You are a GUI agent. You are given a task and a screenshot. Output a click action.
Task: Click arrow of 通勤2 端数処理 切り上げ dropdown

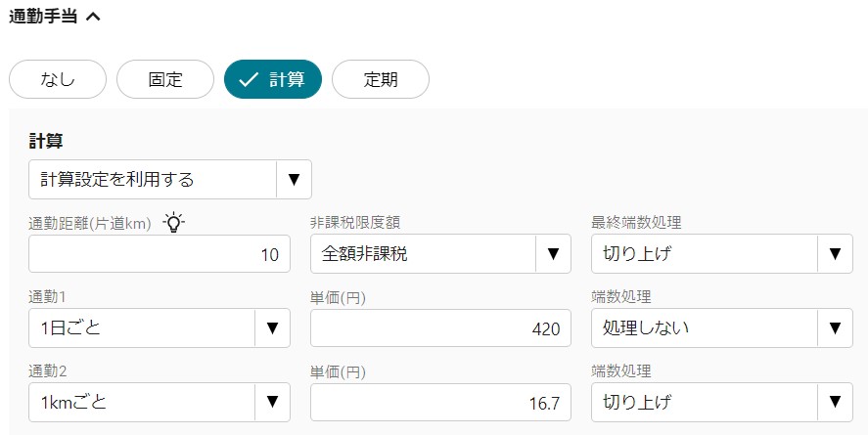[x=835, y=402]
